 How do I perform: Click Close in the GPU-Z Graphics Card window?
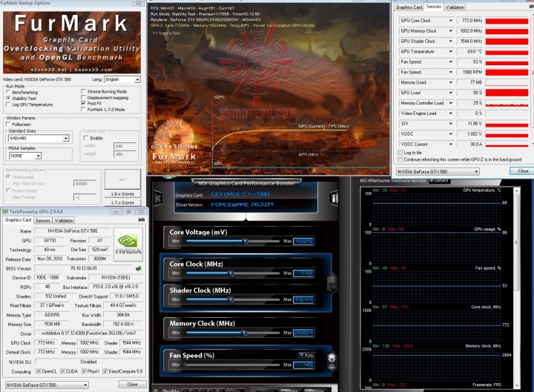tap(132, 384)
